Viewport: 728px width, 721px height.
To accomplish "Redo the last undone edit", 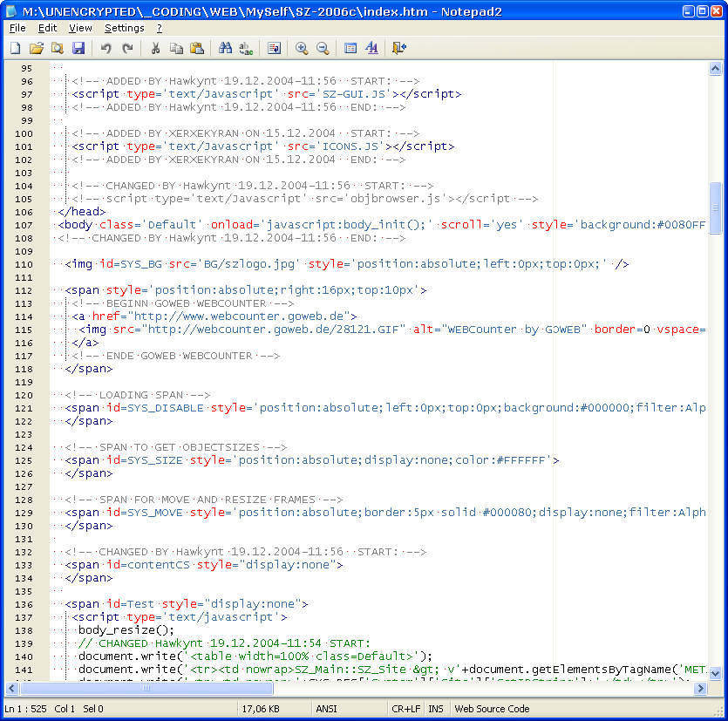I will (x=127, y=48).
